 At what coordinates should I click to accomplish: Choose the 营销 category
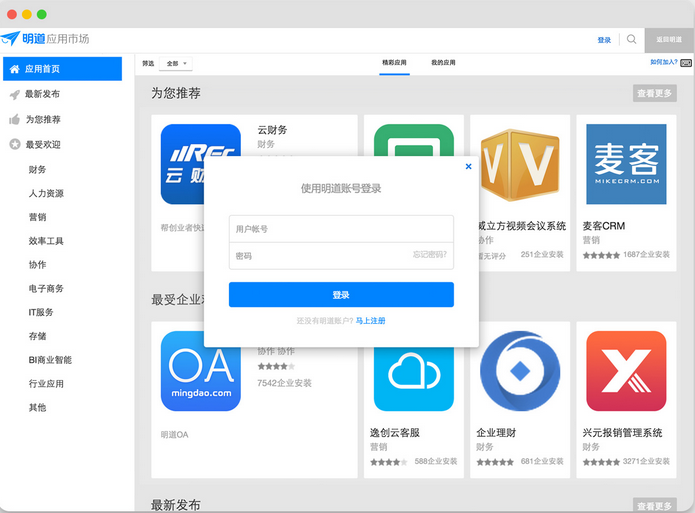[37, 217]
